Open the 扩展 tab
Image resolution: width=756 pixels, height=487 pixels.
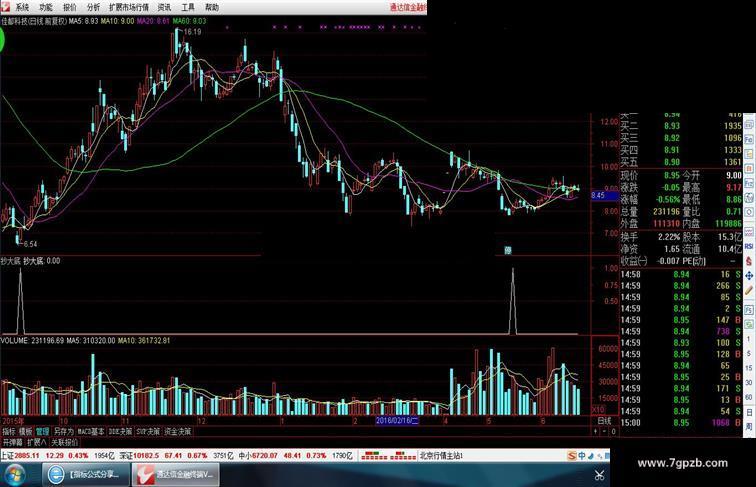(36, 442)
